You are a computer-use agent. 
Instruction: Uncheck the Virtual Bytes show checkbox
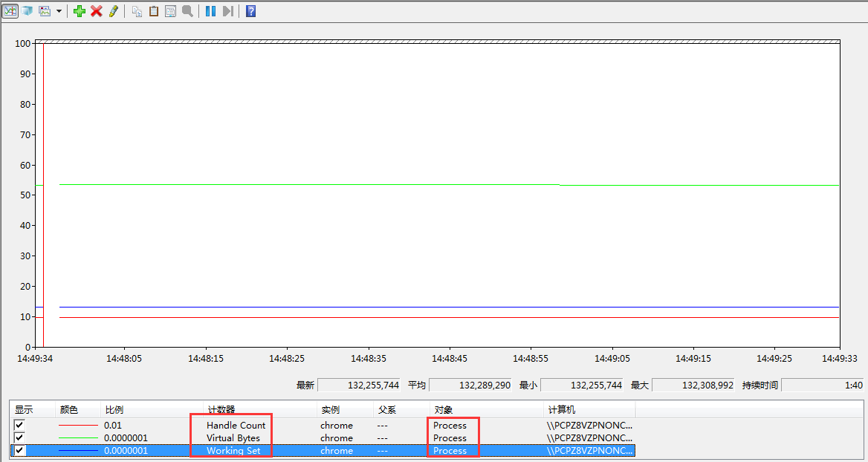[x=19, y=437]
